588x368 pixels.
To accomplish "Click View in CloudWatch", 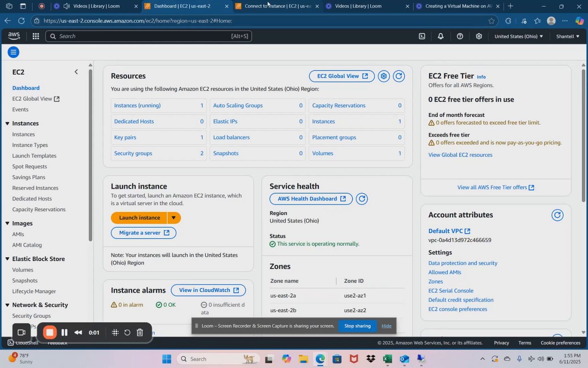I will [x=209, y=290].
